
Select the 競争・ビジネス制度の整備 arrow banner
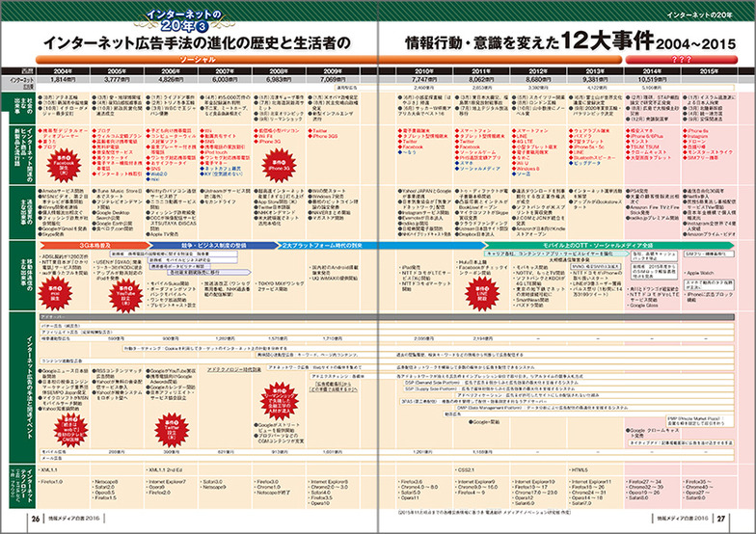214,245
